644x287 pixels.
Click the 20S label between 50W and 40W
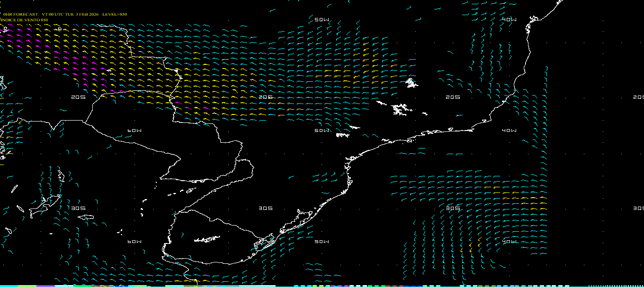(453, 97)
